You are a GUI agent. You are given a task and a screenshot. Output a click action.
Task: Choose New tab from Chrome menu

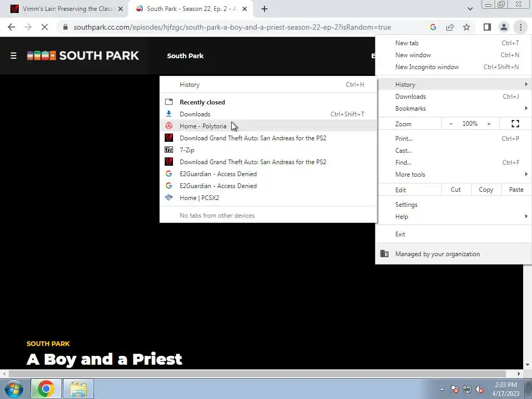pos(453,43)
